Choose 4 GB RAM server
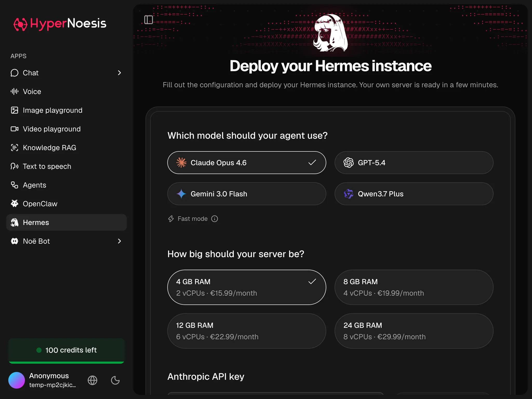The image size is (532, 399). 247,287
